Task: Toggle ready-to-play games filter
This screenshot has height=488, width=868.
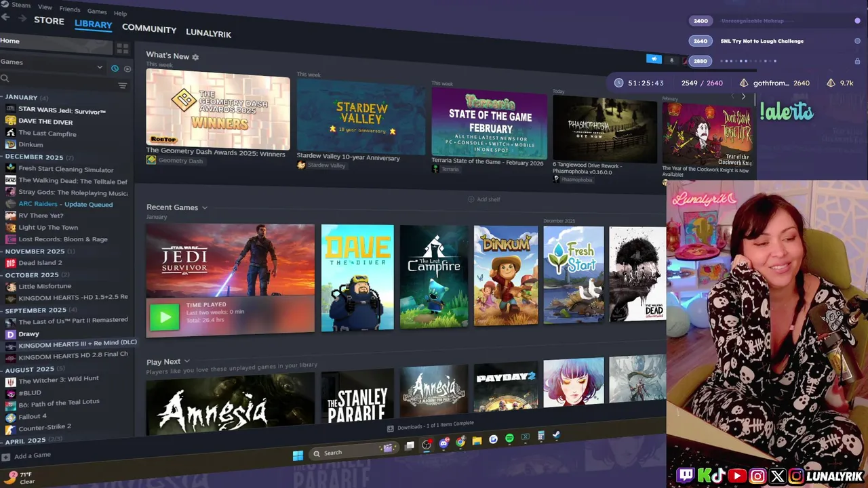Action: pos(127,69)
